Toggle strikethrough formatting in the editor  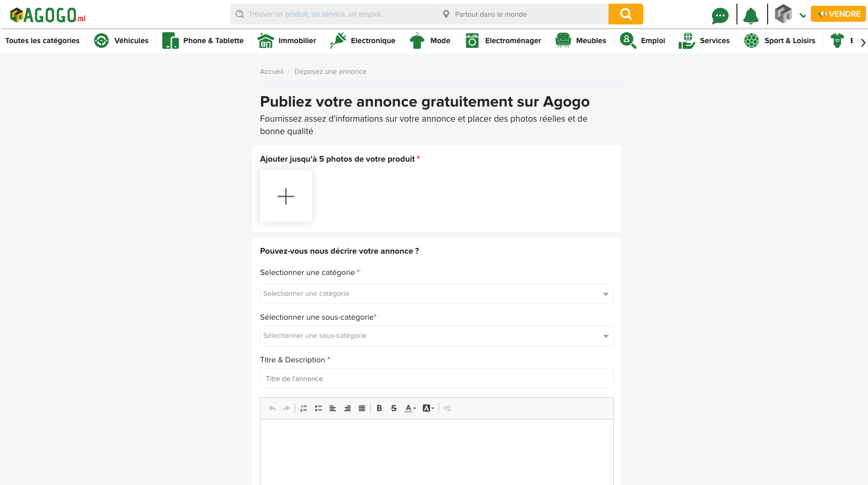394,409
